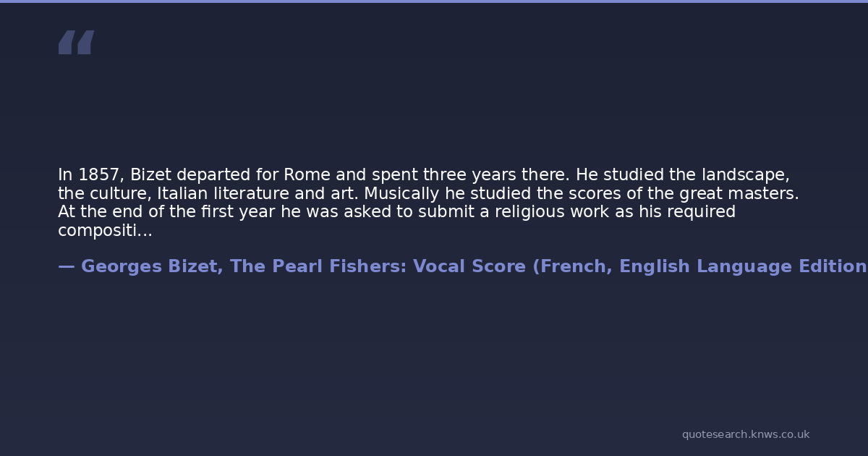Click the quotesearch.knws.co.uk watermark link
Screen dimensions: 868x456
click(745, 434)
